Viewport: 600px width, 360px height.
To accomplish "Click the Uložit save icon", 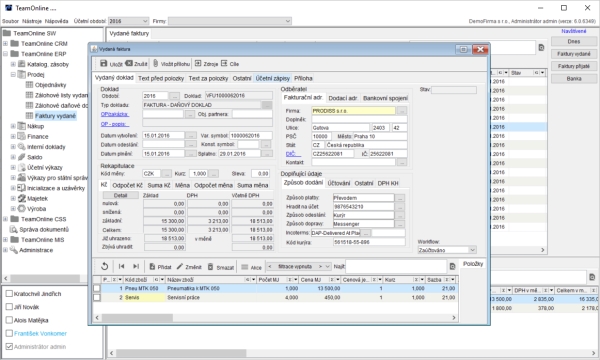I will click(104, 63).
